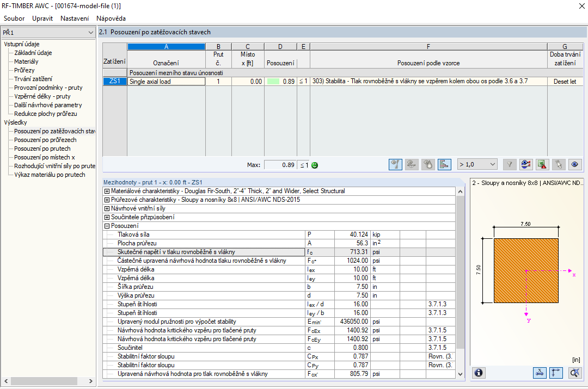Image resolution: width=588 pixels, height=389 pixels.
Task: Export the table with the Excel icon
Action: point(542,164)
